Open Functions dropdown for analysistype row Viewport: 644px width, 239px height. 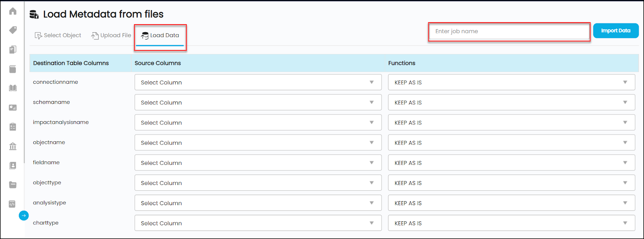[x=512, y=203]
